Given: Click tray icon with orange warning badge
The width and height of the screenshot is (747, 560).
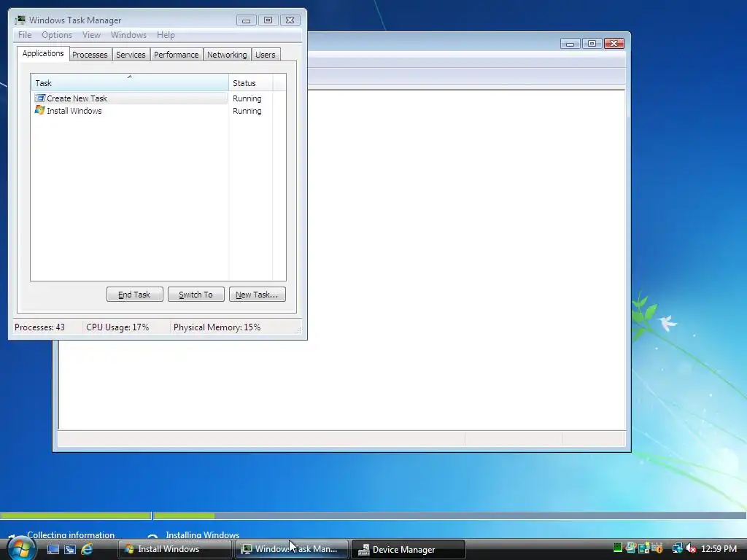Looking at the screenshot, I should (x=657, y=548).
